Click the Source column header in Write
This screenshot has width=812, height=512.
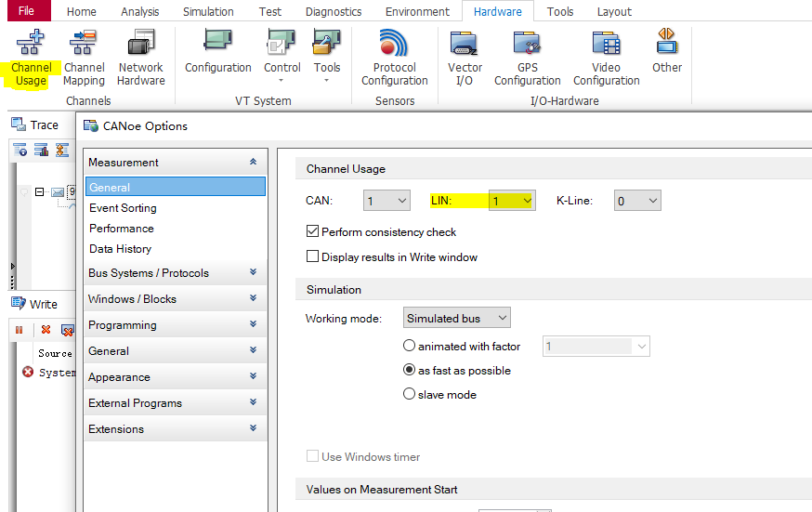(x=55, y=353)
